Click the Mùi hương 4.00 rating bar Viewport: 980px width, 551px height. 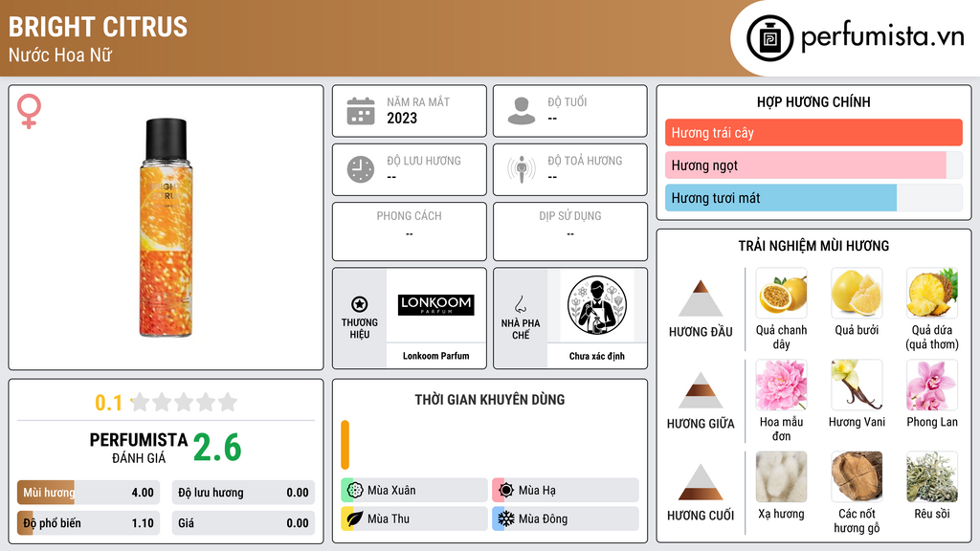pos(88,493)
